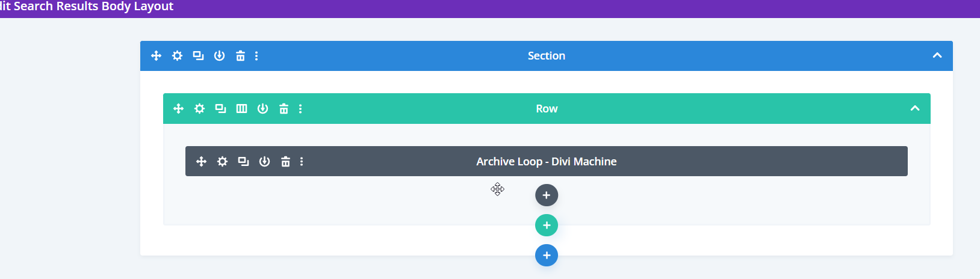Delete the Archive Loop module

pos(285,162)
